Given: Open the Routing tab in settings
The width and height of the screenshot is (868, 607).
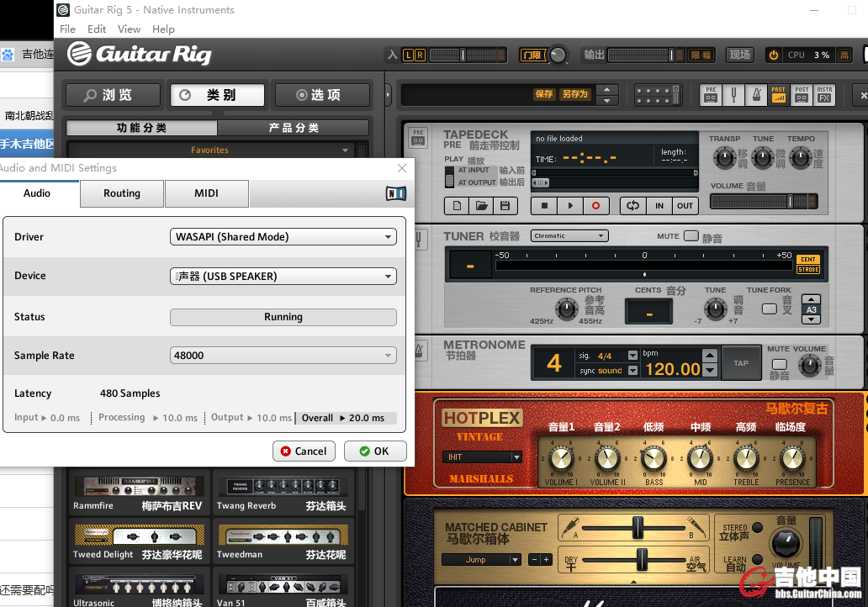Looking at the screenshot, I should (122, 193).
